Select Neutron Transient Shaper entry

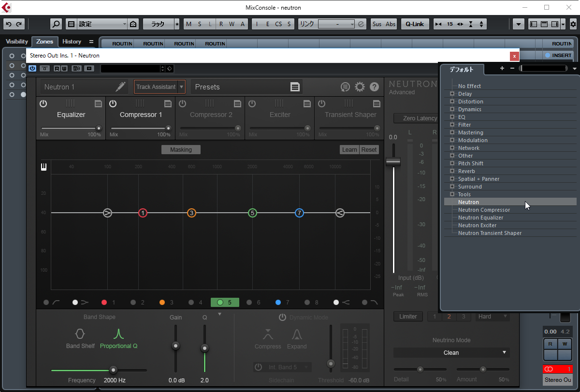click(x=490, y=233)
